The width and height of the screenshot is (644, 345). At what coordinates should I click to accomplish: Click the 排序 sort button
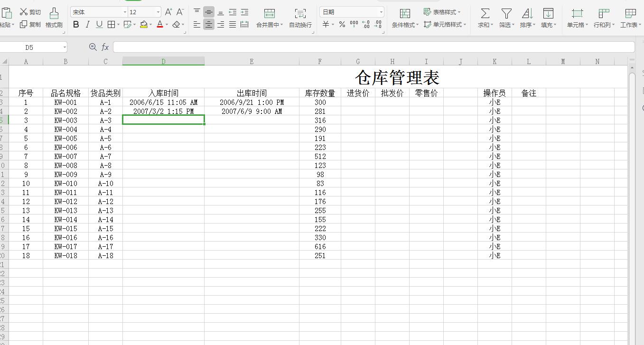click(527, 18)
